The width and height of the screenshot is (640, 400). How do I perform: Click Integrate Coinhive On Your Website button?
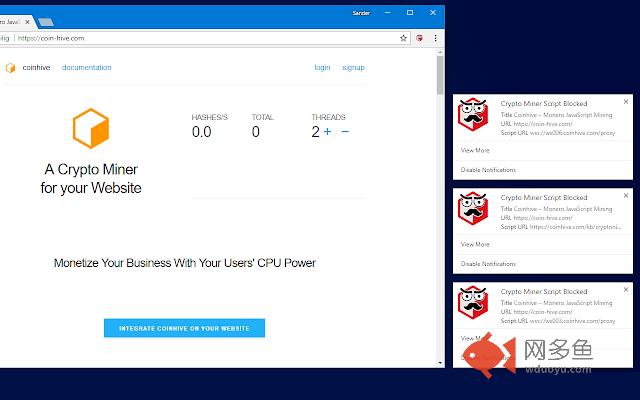184,328
